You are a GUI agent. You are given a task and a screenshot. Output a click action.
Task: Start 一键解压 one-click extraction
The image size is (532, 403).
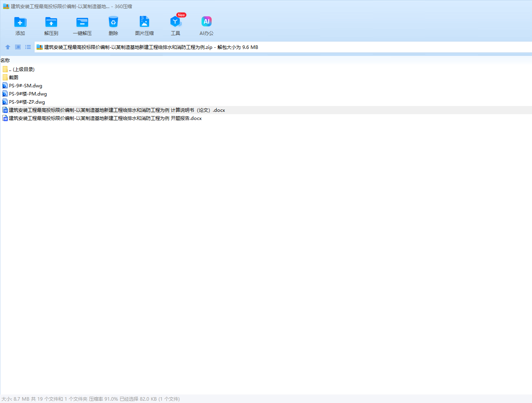point(82,22)
